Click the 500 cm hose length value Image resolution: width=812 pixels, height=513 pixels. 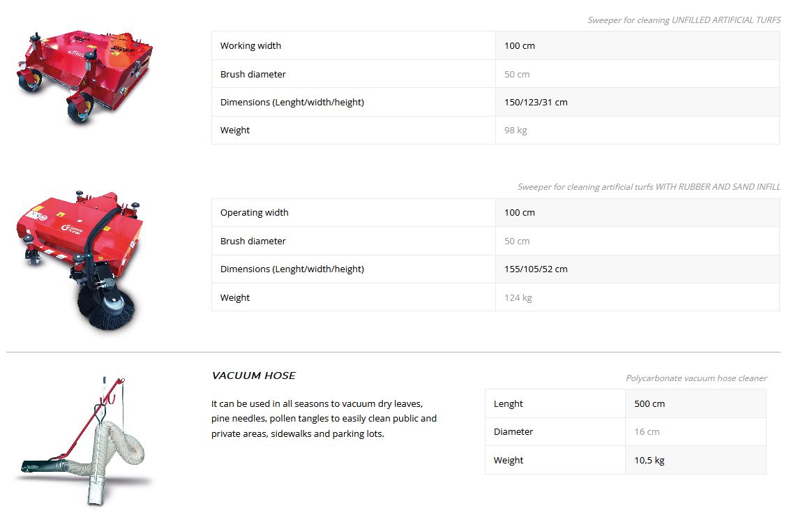click(x=649, y=404)
